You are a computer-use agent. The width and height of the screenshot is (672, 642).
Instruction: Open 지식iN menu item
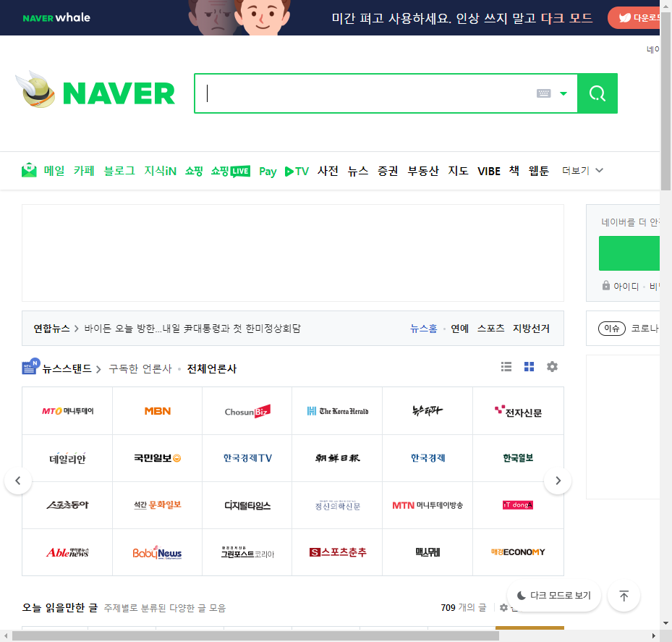pos(161,171)
